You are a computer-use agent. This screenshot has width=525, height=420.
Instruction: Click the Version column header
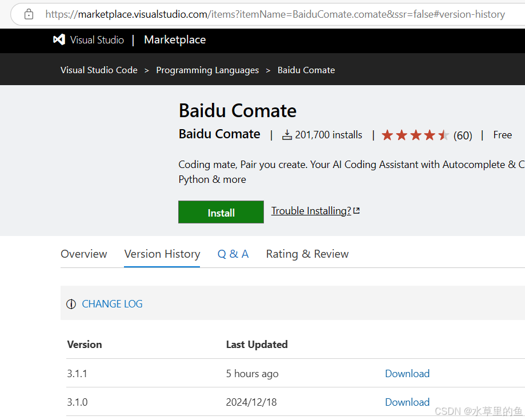[x=85, y=345]
